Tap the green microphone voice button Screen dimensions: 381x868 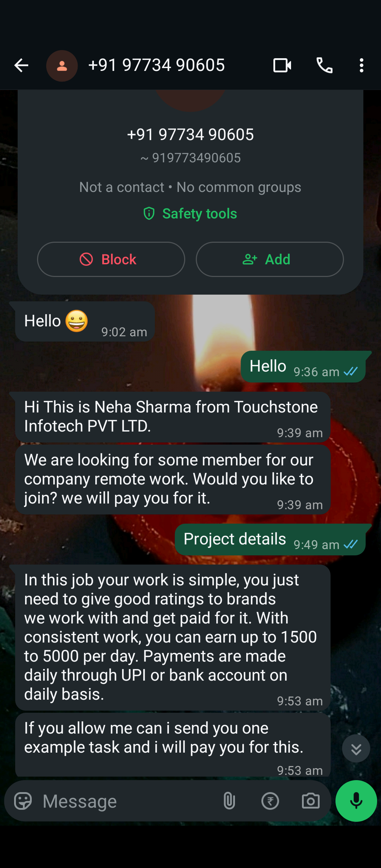356,801
